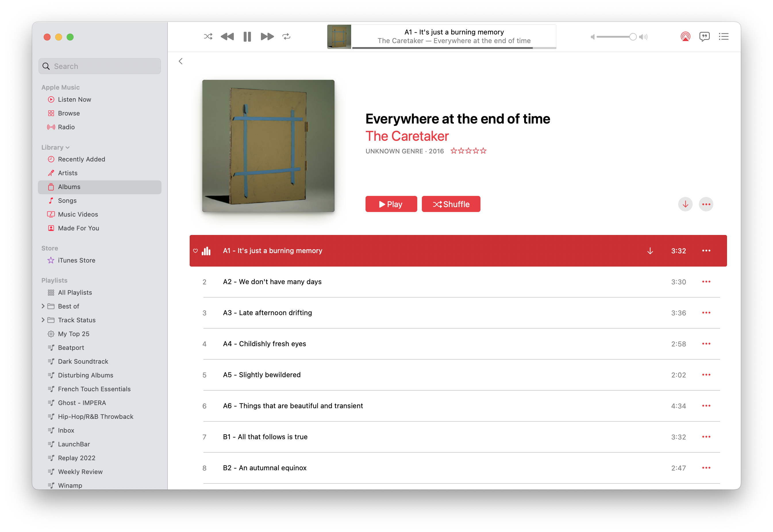Click the Play button for the album

coord(391,204)
